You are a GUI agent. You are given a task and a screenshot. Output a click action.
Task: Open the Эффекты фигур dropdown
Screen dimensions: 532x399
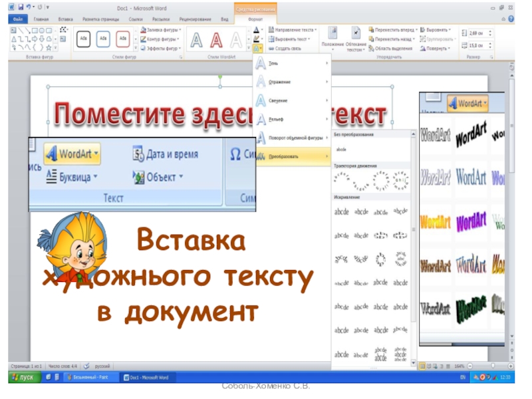point(161,48)
